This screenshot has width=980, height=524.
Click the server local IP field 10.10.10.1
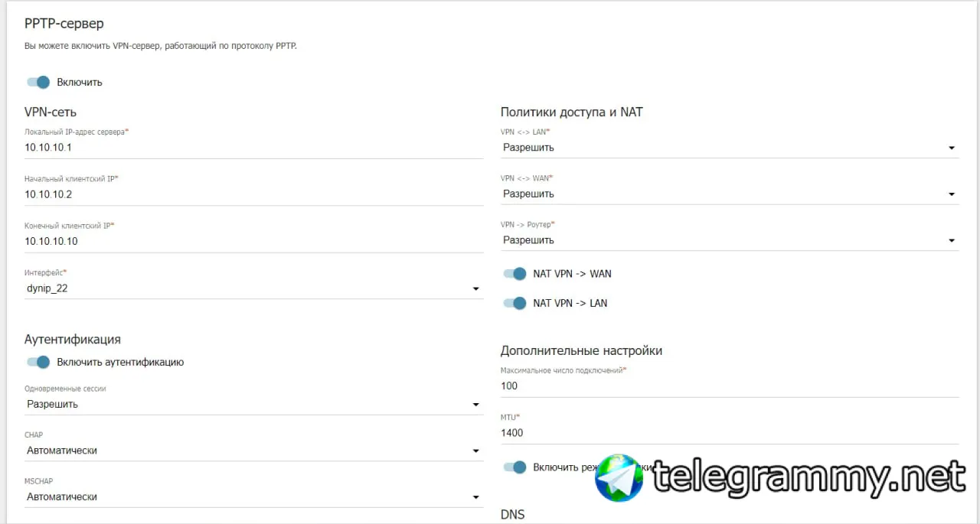[x=253, y=148]
